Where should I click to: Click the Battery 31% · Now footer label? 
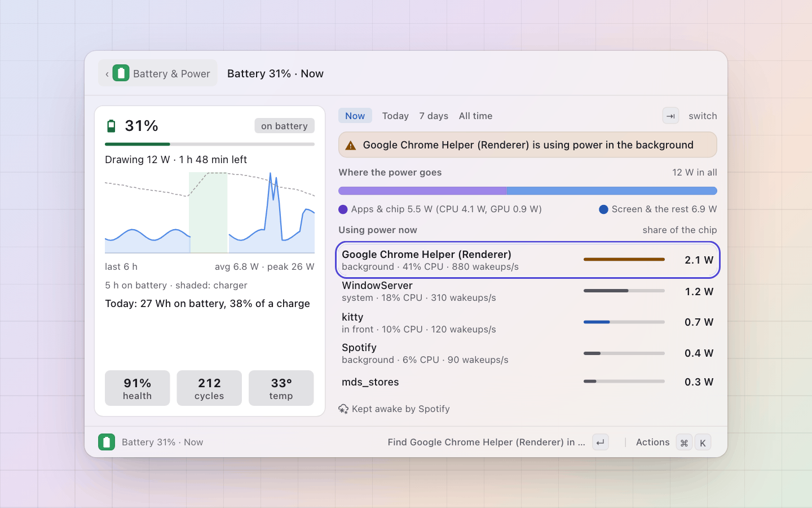click(x=162, y=442)
